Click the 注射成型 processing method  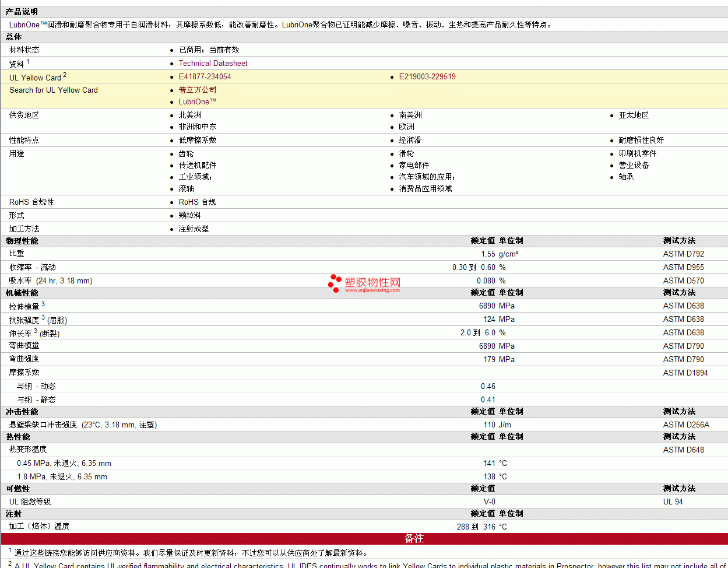pyautogui.click(x=194, y=229)
